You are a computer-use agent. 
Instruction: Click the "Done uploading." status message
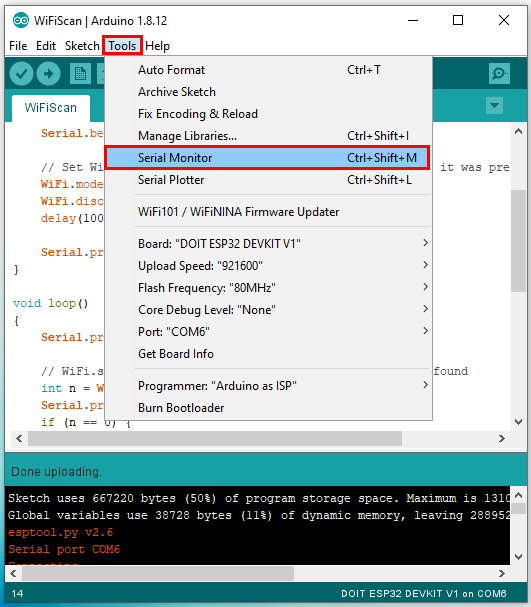click(x=57, y=472)
